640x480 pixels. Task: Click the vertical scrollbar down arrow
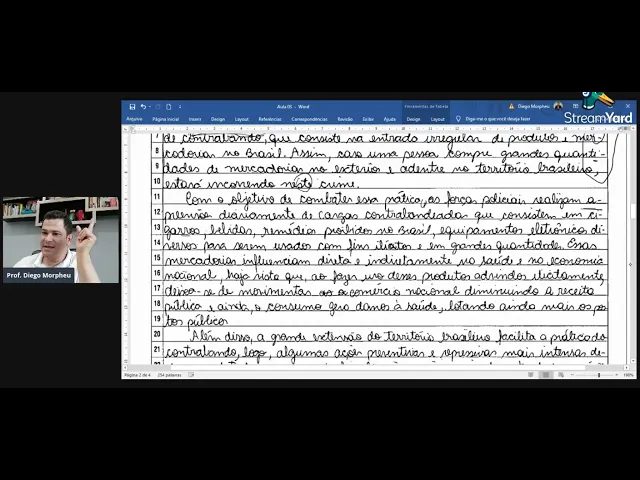pyautogui.click(x=633, y=361)
